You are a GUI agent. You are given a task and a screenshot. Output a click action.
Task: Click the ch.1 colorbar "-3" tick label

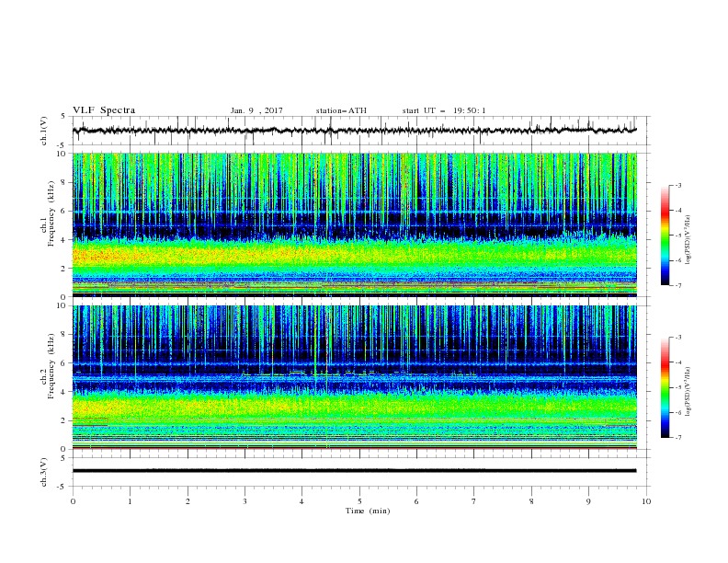pyautogui.click(x=678, y=185)
